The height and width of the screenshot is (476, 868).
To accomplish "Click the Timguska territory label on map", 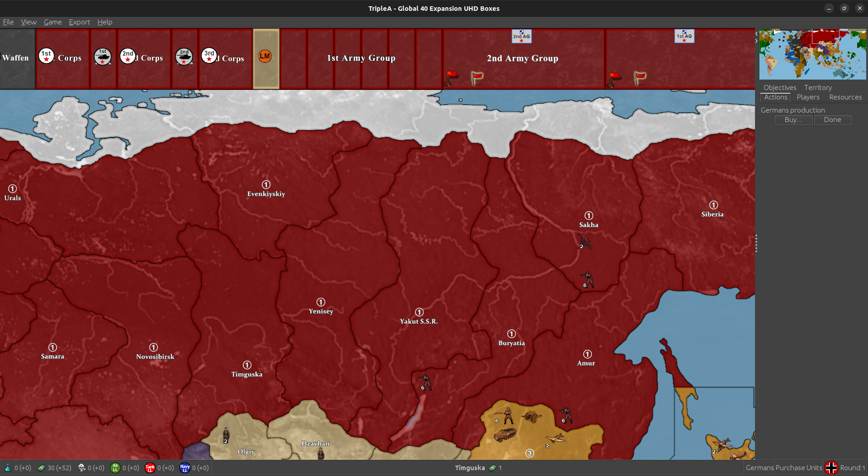I will tap(247, 374).
